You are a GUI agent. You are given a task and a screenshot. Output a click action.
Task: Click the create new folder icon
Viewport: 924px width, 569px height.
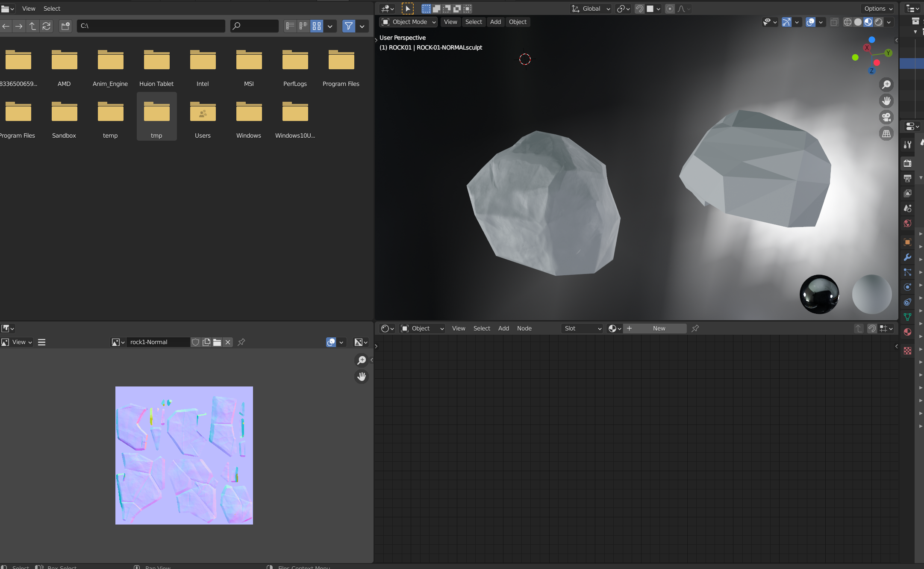tap(65, 26)
